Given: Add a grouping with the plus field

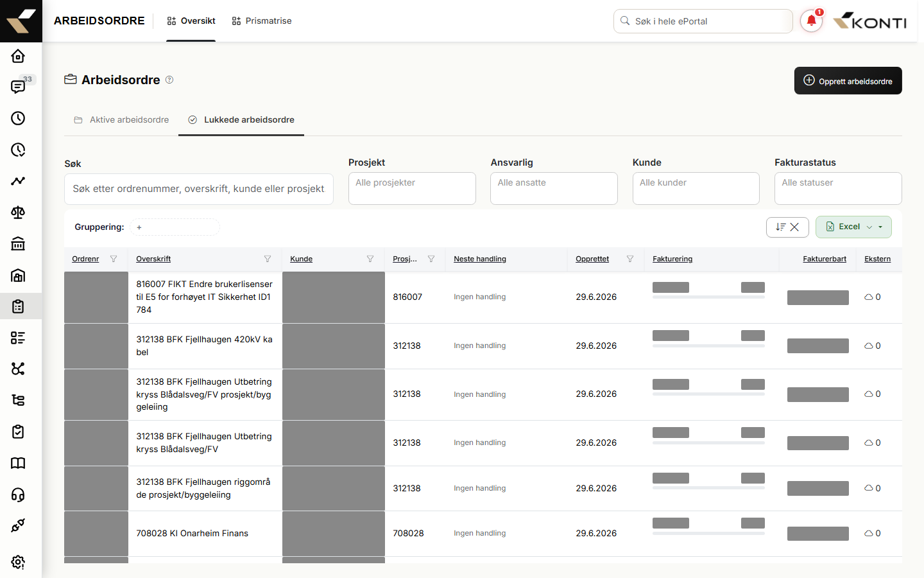Looking at the screenshot, I should (x=175, y=227).
